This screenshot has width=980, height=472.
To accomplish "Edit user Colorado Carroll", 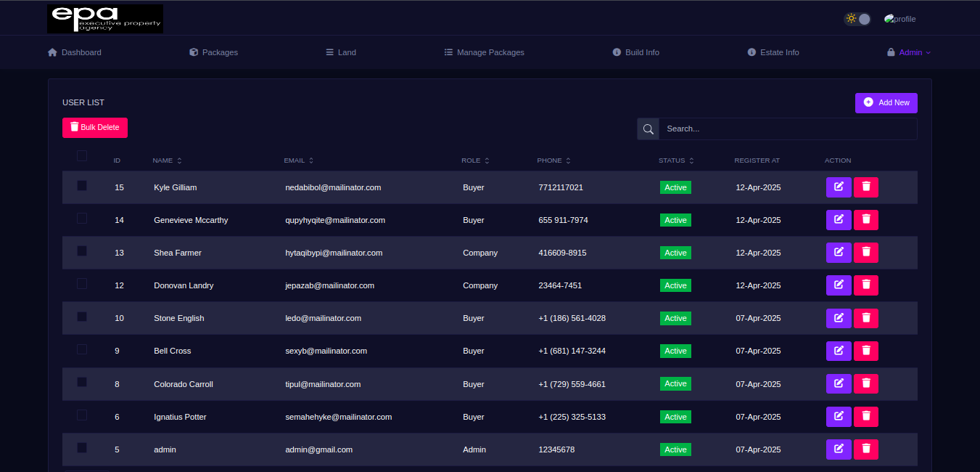I will pos(839,384).
